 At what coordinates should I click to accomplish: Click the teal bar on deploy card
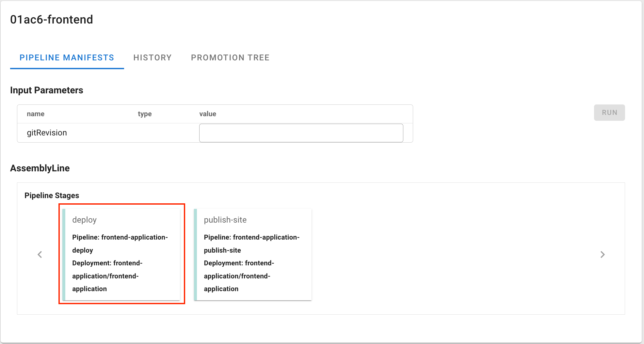64,255
